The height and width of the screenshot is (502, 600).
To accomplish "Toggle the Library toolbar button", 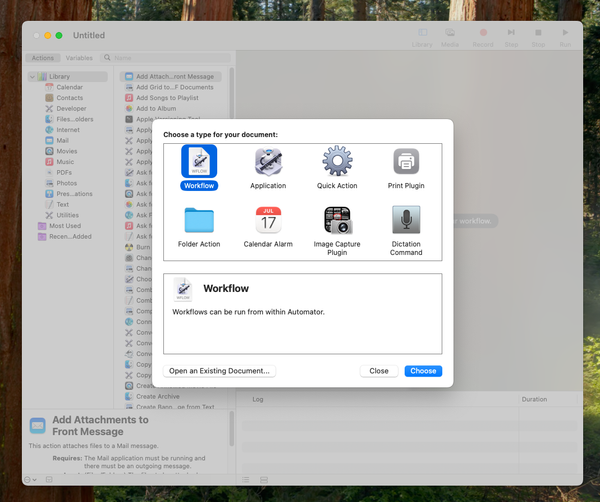I will 422,37.
